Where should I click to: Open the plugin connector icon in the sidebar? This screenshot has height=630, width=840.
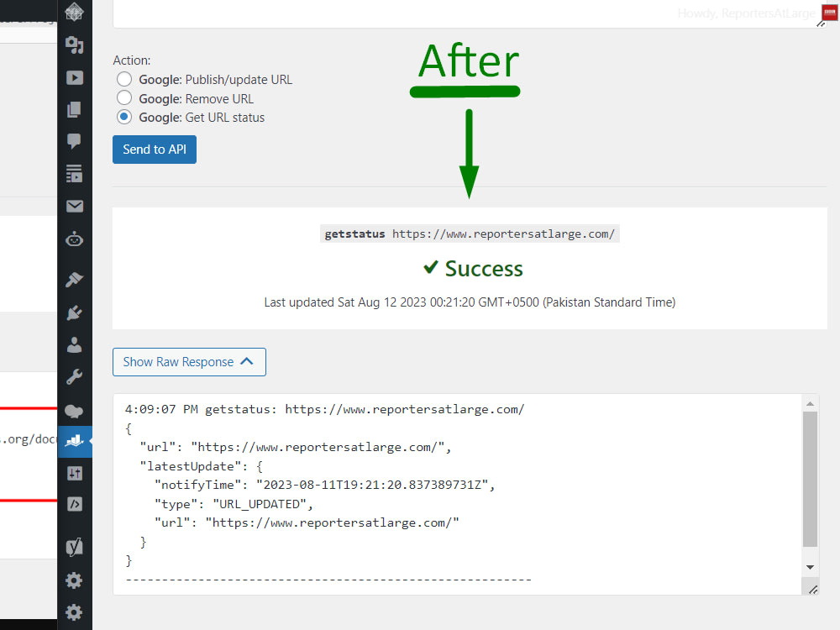[74, 312]
